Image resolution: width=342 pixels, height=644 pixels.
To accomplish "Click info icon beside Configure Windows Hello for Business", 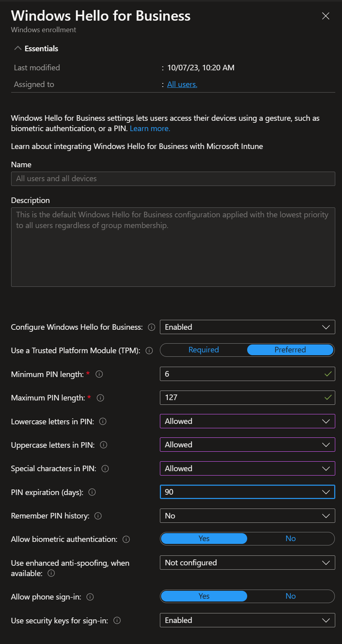I will coord(152,327).
